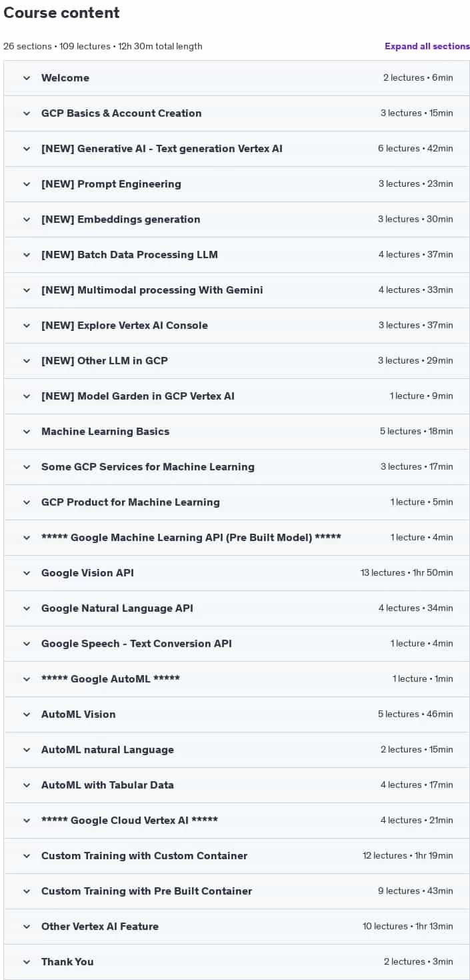Open the Explore Vertex AI Console chevron
The image size is (470, 980).
tap(27, 326)
